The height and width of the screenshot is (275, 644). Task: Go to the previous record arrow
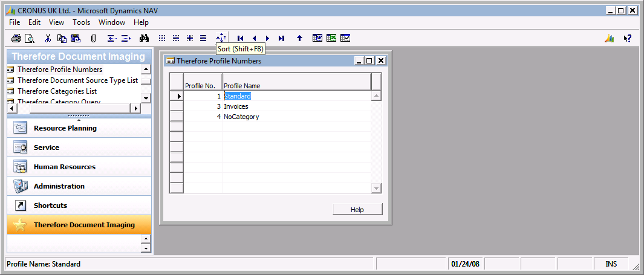point(254,38)
